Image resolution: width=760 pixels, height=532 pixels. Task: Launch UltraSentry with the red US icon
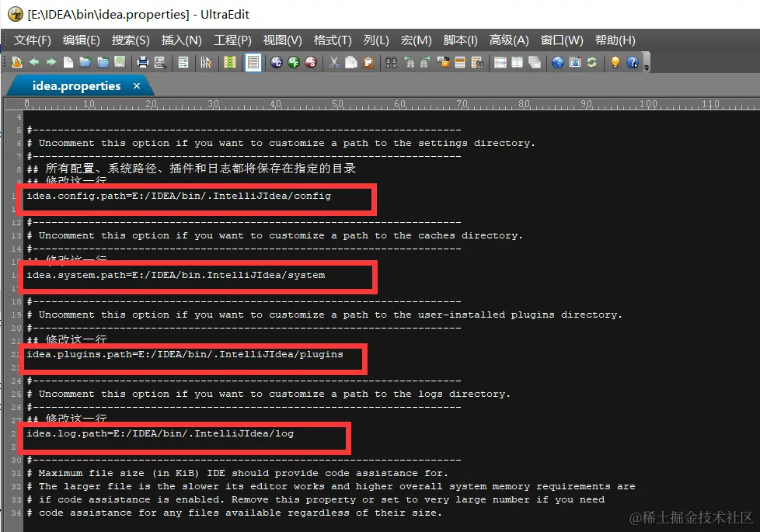[311, 62]
